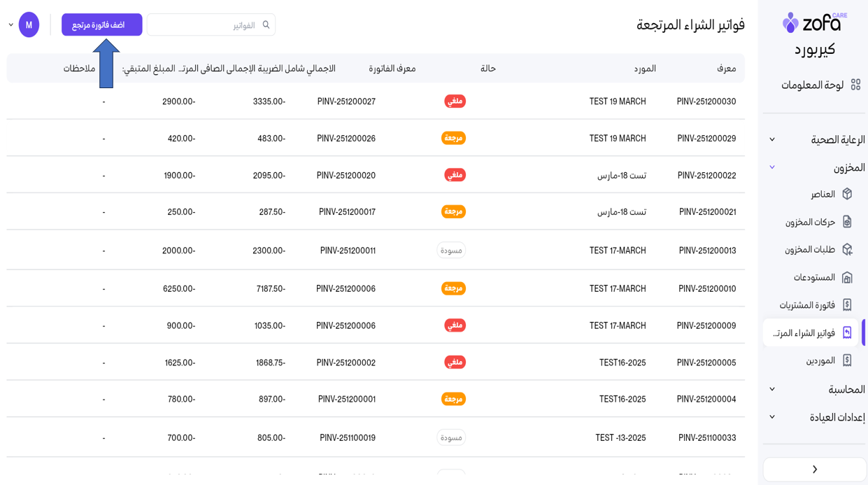Collapse the المخزون section
Image resolution: width=868 pixels, height=485 pixels.
tap(772, 167)
